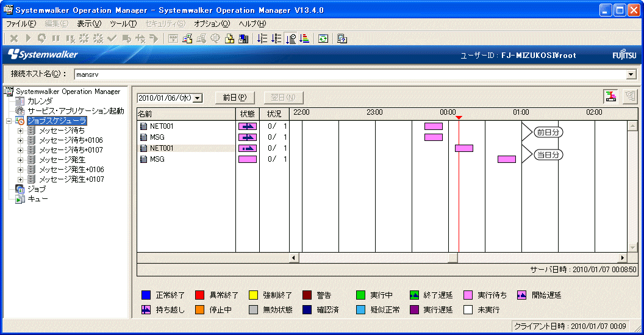
Task: Click the sort by colored status bars icon
Action: (304, 38)
